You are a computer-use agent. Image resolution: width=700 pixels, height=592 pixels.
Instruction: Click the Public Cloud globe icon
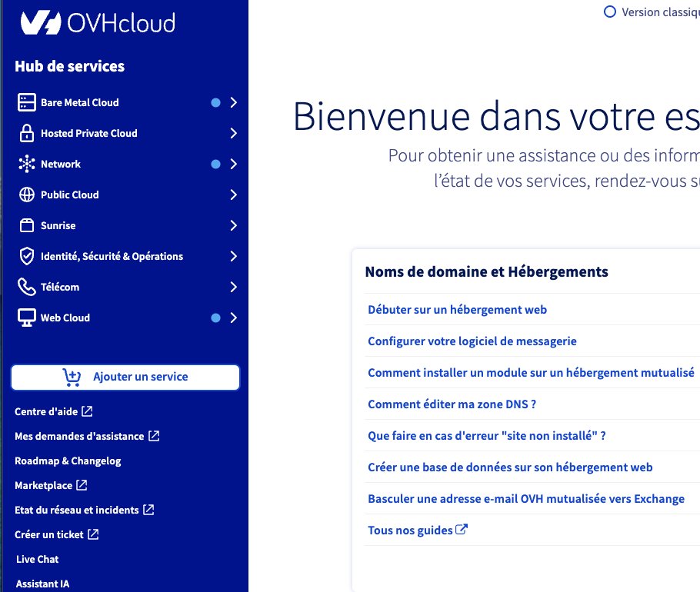coord(26,195)
